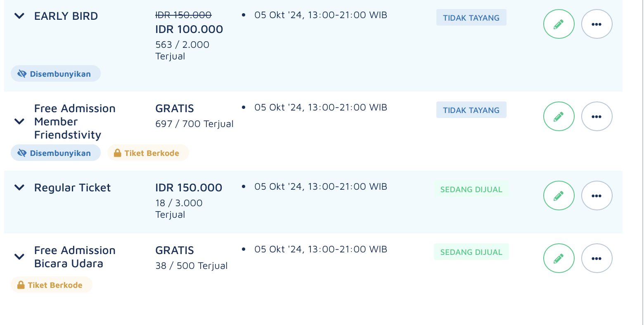
Task: Expand Free Admission Bicara Udara chevron
Action: pyautogui.click(x=19, y=257)
